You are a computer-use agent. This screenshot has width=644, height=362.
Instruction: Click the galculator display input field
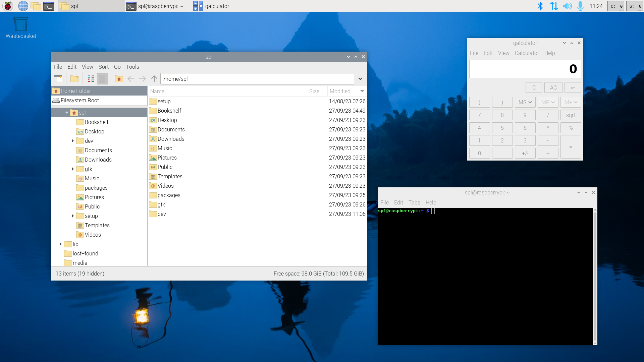pyautogui.click(x=525, y=68)
